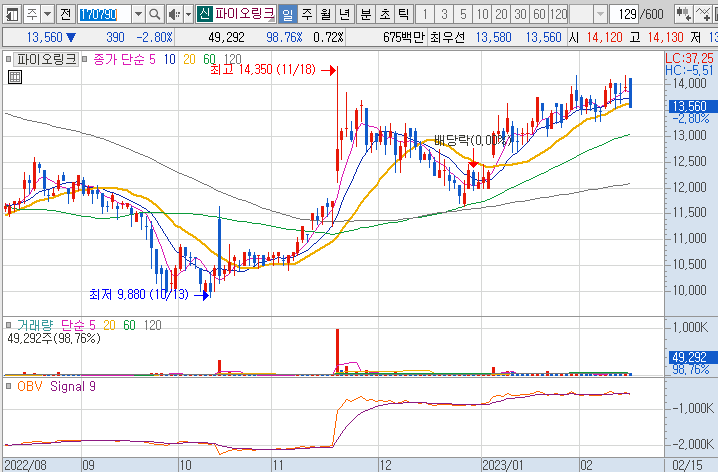Click the 파이오링크 chart legend label
Screen dimensions: 718x472
pyautogui.click(x=46, y=59)
